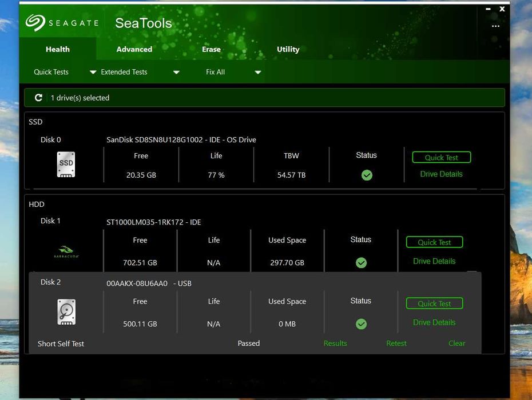The image size is (532, 400).
Task: Minimize the SeaTools window
Action: [488, 9]
